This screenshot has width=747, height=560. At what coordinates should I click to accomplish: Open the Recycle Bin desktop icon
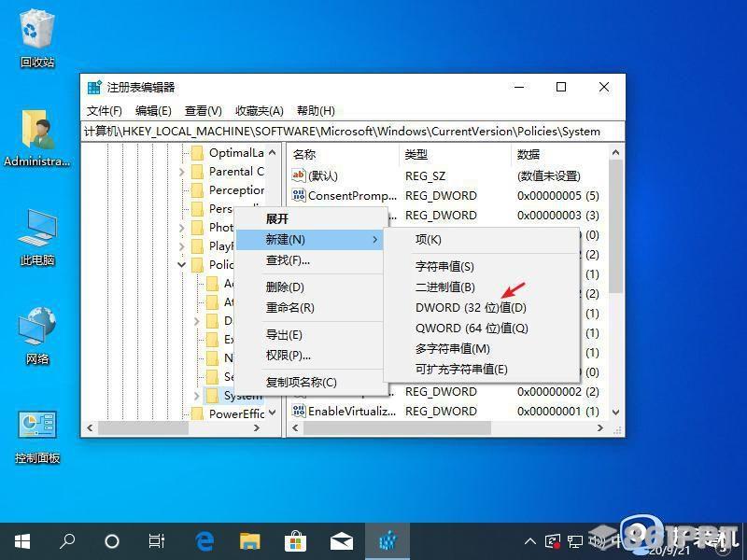(x=36, y=39)
